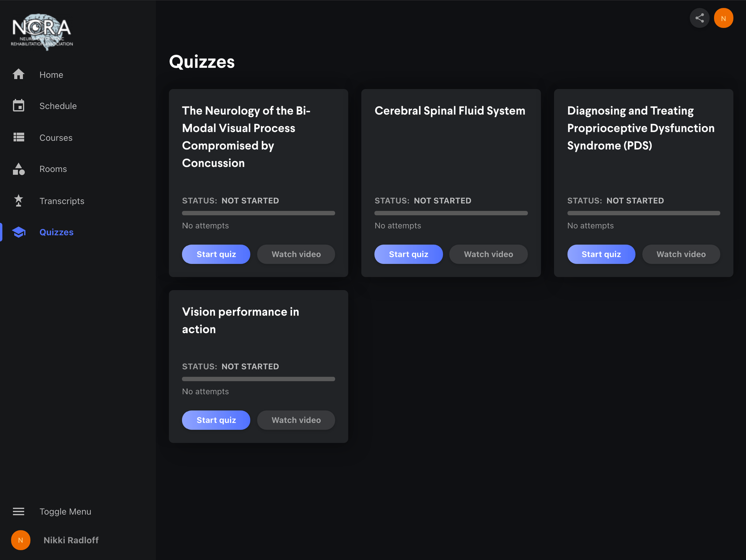Watch the Bi-Modal Visual Process video
The height and width of the screenshot is (560, 746).
pos(296,254)
